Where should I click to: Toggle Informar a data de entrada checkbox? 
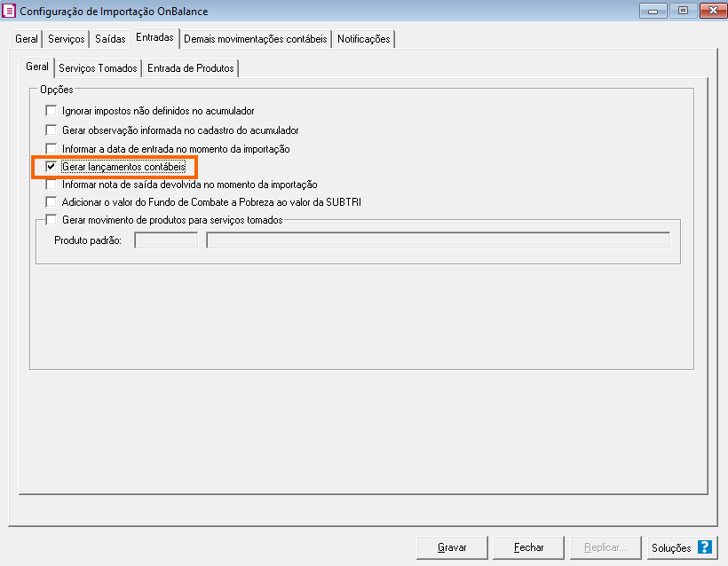(51, 149)
